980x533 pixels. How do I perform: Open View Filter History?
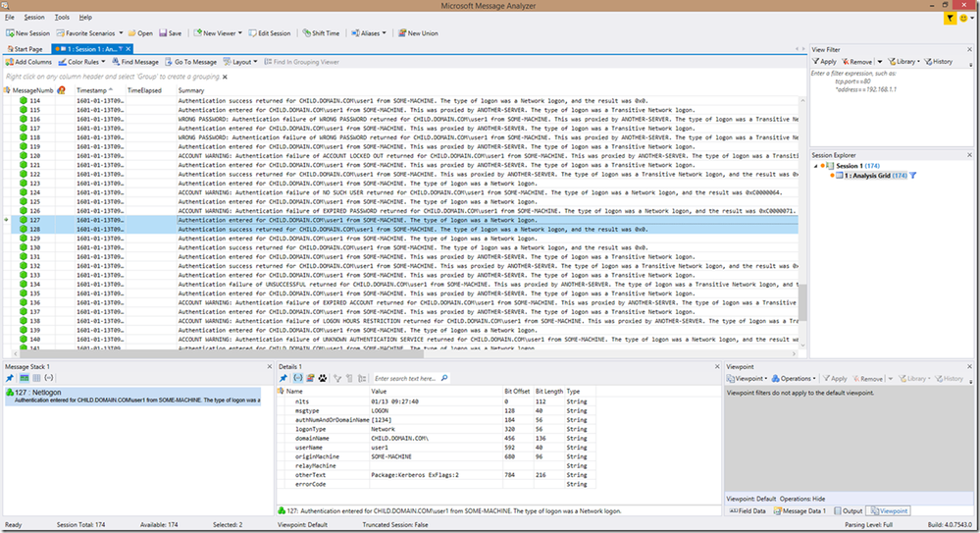[939, 61]
